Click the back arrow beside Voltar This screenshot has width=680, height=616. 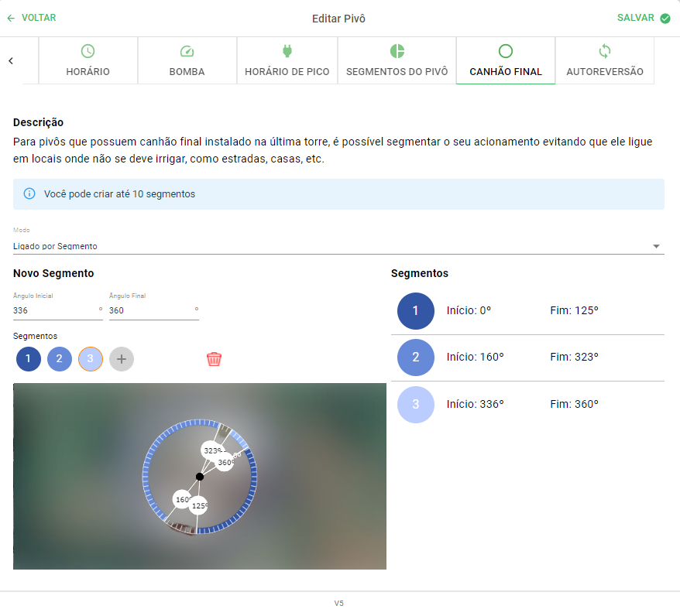point(11,19)
